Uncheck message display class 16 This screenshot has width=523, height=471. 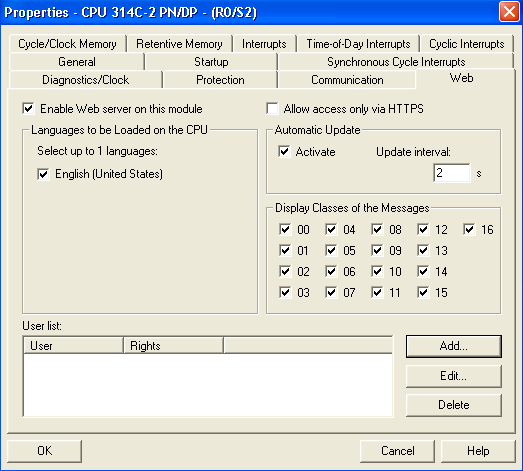tap(469, 229)
